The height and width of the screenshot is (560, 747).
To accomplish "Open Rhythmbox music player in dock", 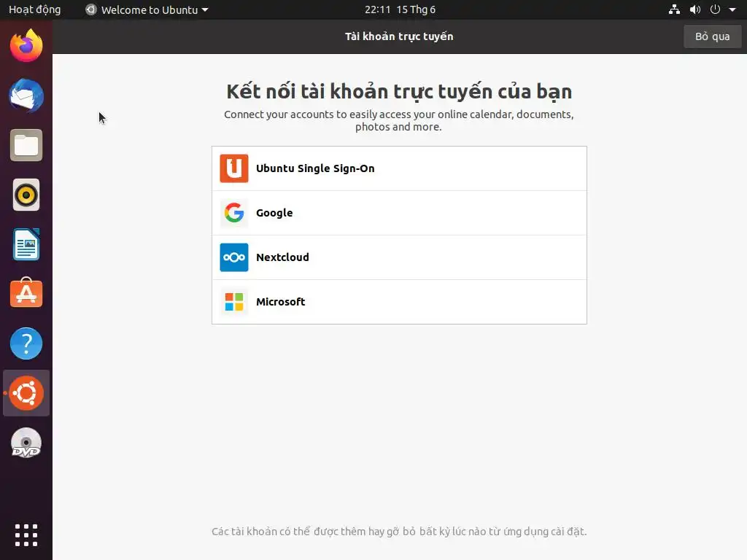I will coord(26,195).
